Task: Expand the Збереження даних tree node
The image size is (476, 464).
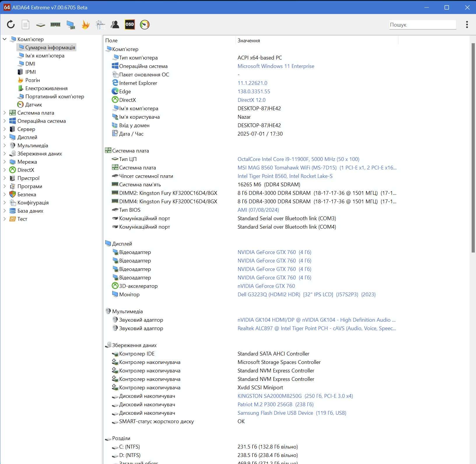Action: click(5, 153)
